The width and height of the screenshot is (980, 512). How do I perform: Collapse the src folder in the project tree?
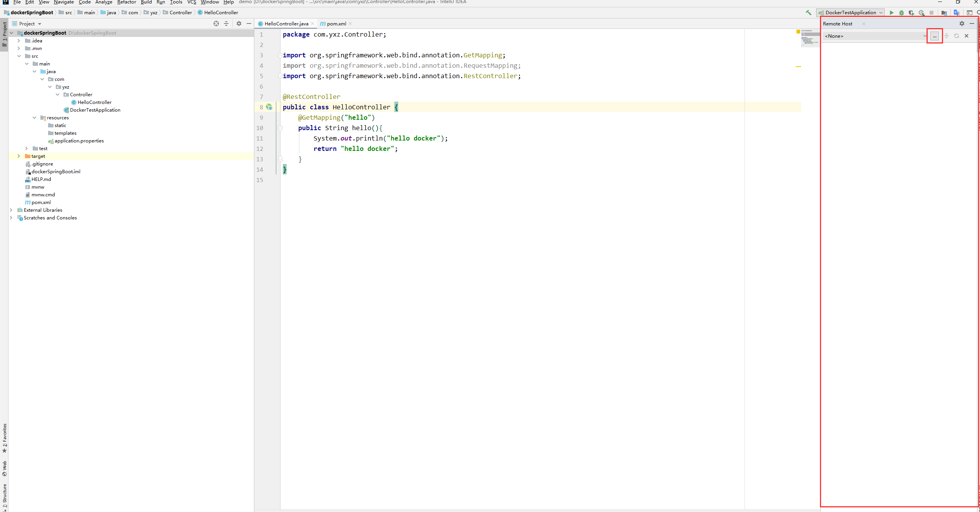(19, 56)
